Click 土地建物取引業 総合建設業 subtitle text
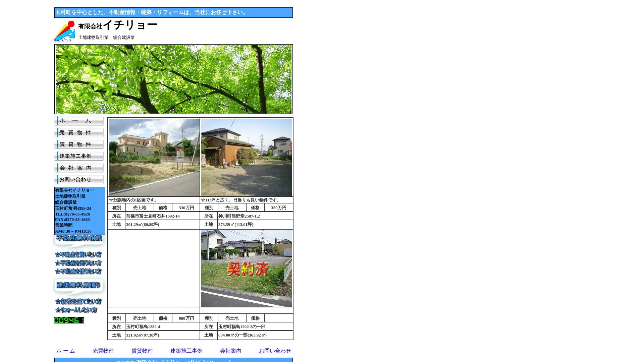 (106, 38)
